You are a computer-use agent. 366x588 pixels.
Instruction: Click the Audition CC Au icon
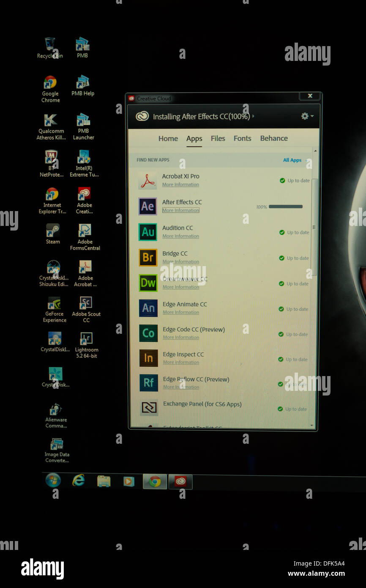148,232
